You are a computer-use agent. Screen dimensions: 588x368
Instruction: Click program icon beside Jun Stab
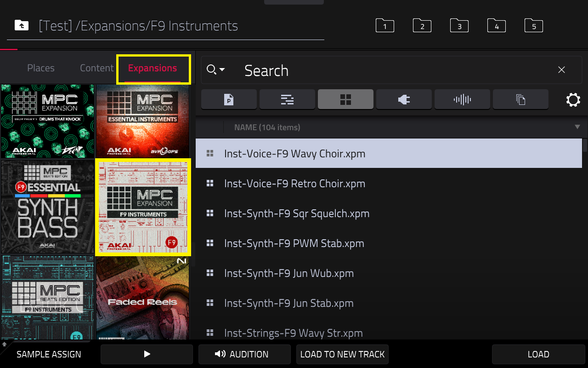[x=210, y=303]
